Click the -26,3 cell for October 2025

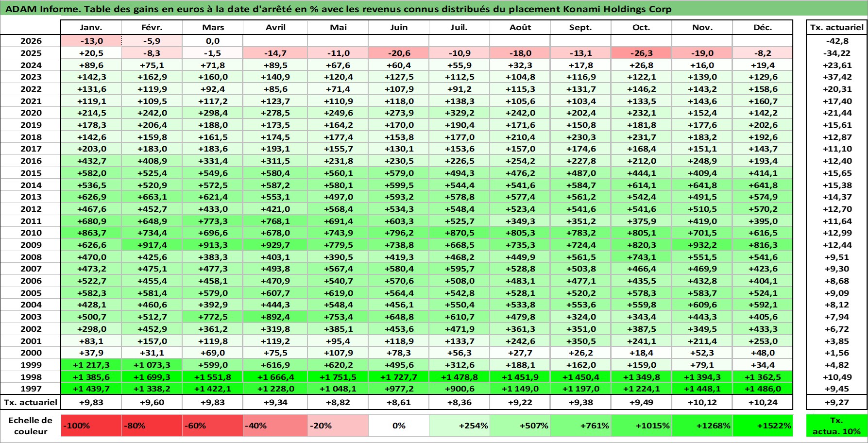pos(642,53)
